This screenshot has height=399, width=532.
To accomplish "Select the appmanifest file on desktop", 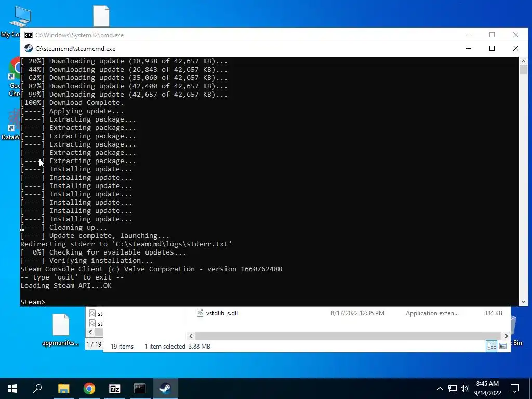I will pos(61,330).
